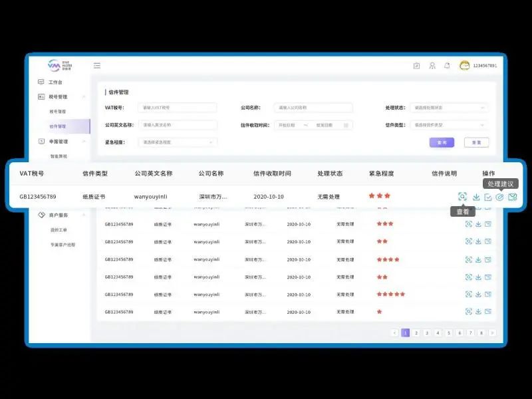Click the clipboard document icon in top bar
Screen dimensions: 532x399
pyautogui.click(x=417, y=65)
